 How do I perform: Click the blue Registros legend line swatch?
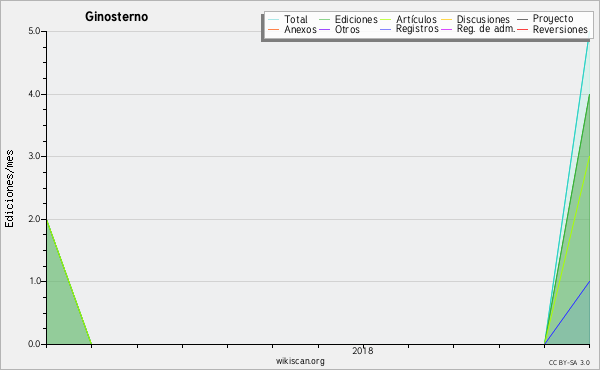386,29
